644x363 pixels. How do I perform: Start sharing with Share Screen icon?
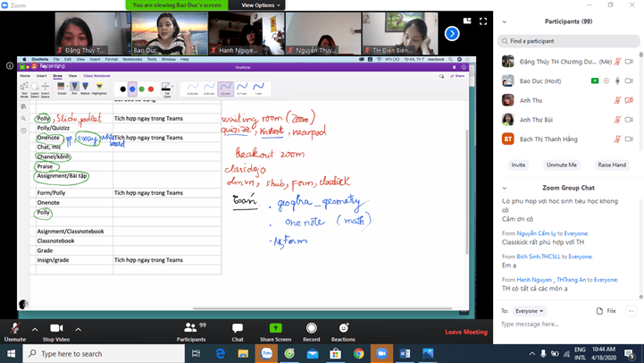(x=275, y=329)
